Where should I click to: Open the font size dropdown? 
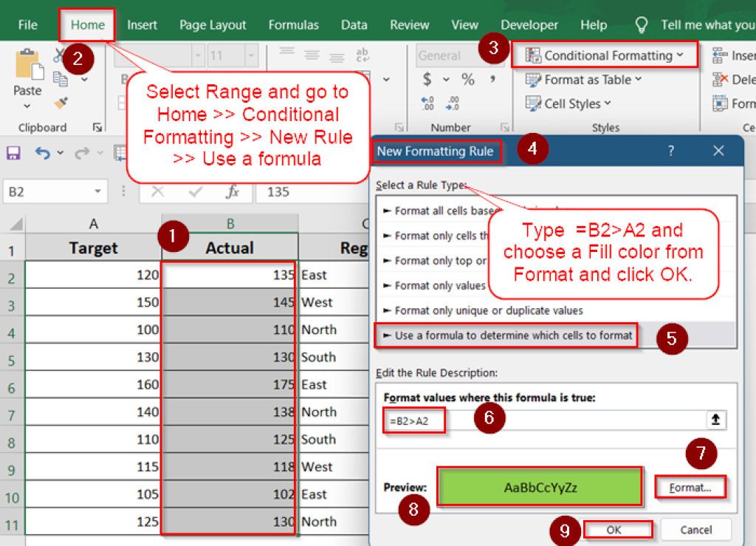250,55
